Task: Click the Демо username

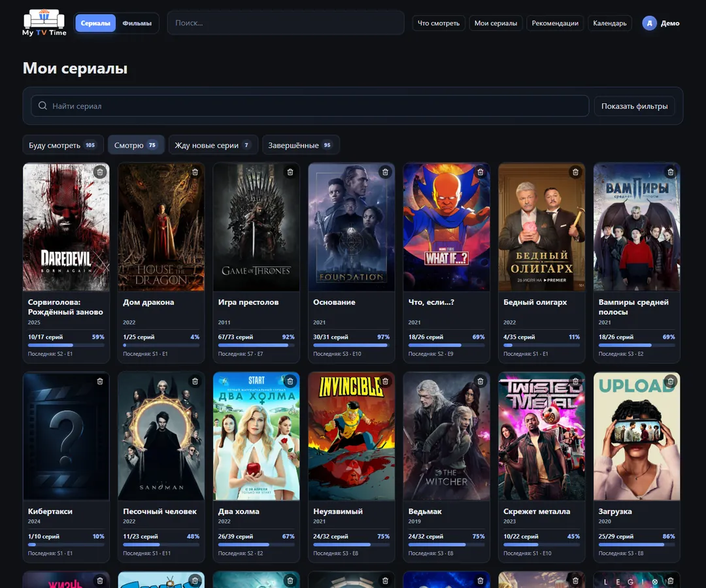Action: tap(670, 23)
